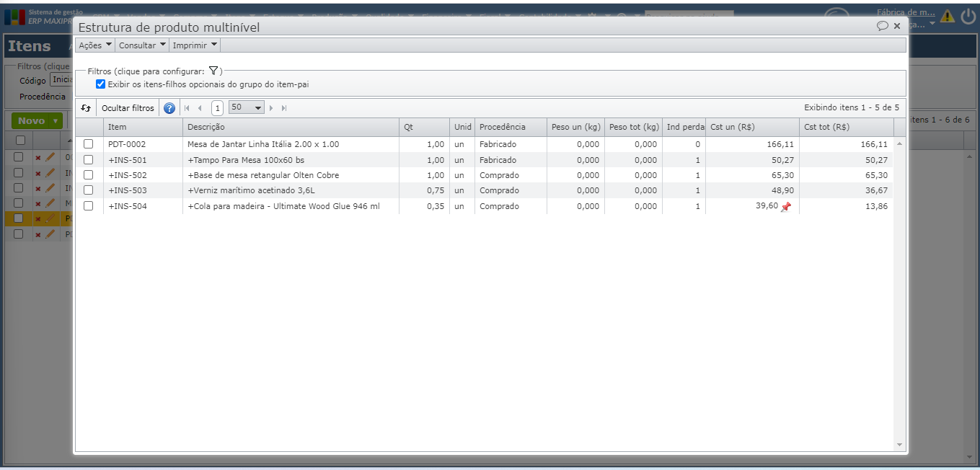Open the blue help question mark icon
The width and height of the screenshot is (980, 470).
pyautogui.click(x=169, y=108)
